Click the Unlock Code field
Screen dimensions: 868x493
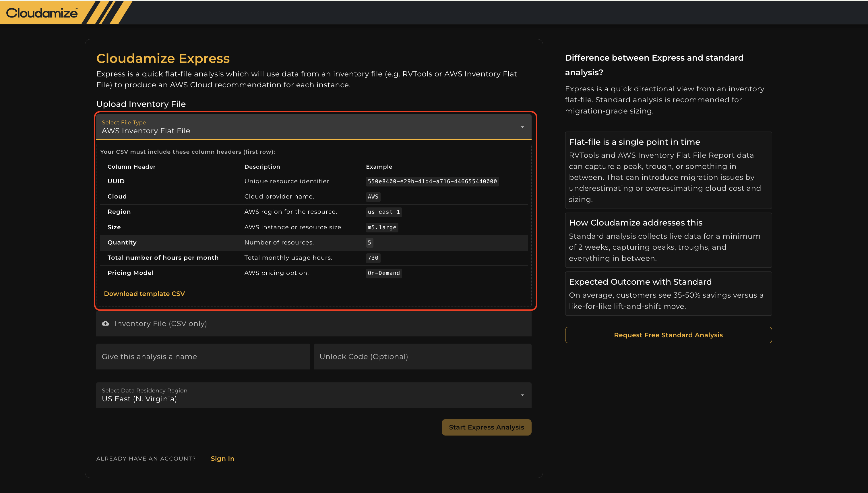point(423,357)
